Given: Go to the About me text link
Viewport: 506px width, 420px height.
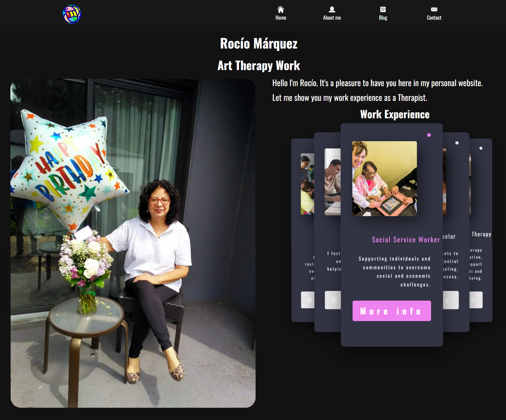Looking at the screenshot, I should 332,18.
